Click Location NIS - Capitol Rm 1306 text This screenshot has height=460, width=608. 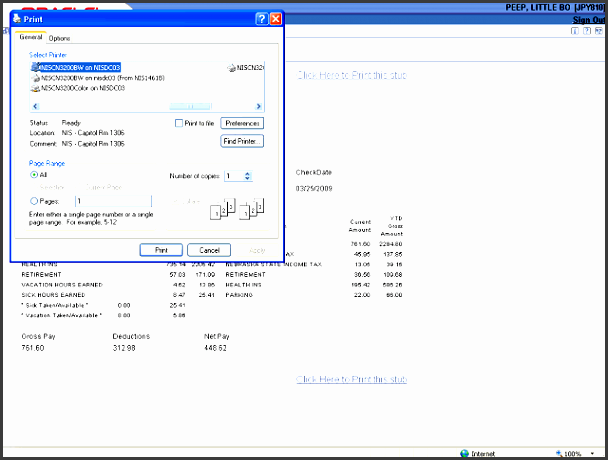[x=77, y=133]
